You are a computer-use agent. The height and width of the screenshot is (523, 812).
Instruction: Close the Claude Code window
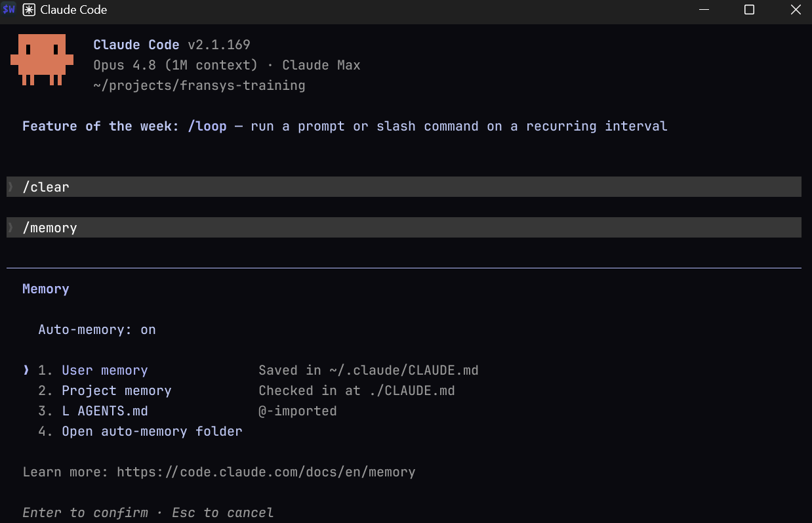(795, 10)
